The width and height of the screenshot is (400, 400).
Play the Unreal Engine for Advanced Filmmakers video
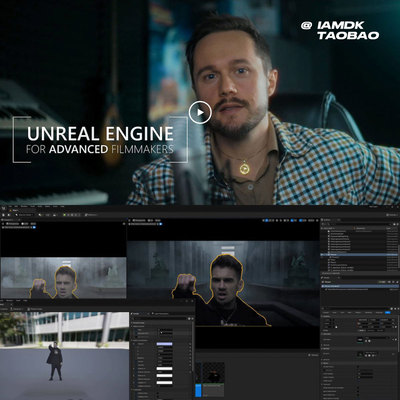(x=200, y=112)
